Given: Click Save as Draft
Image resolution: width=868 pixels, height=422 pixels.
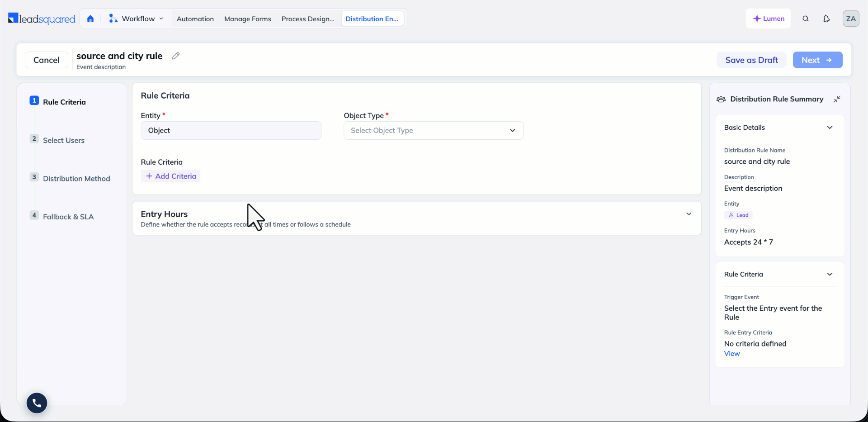Looking at the screenshot, I should pos(751,60).
